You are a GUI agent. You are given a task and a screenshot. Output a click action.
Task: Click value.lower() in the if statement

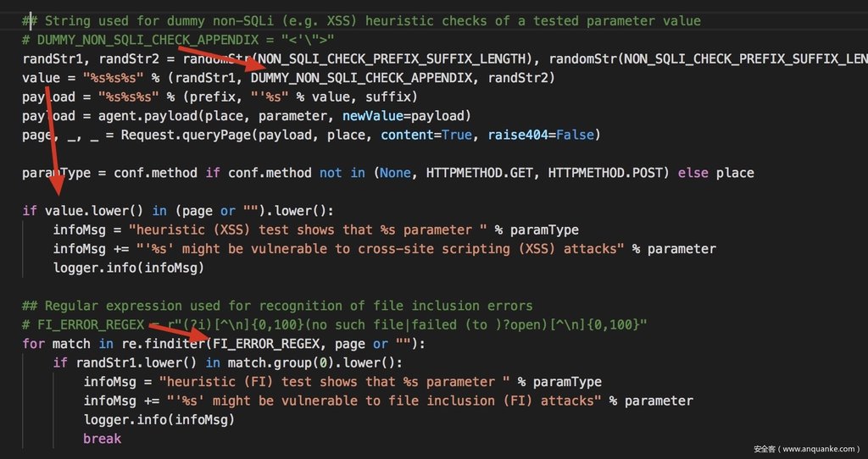(x=94, y=211)
